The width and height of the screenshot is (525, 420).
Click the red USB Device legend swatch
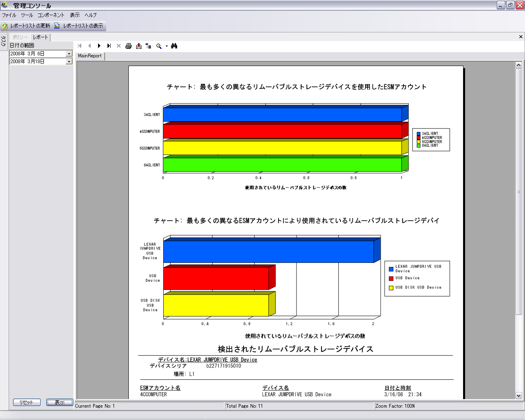click(x=391, y=278)
